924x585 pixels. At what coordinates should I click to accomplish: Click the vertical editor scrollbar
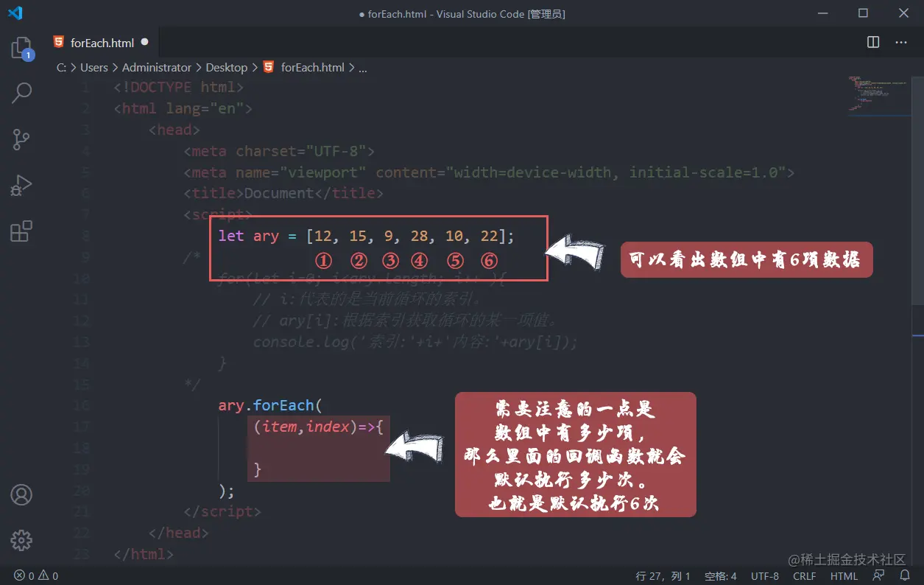pyautogui.click(x=918, y=189)
